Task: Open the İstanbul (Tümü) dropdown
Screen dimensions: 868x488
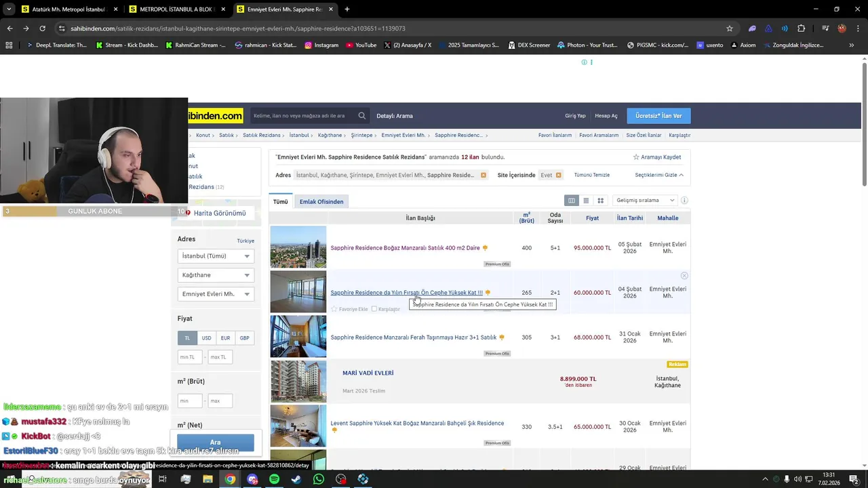Action: 215,256
